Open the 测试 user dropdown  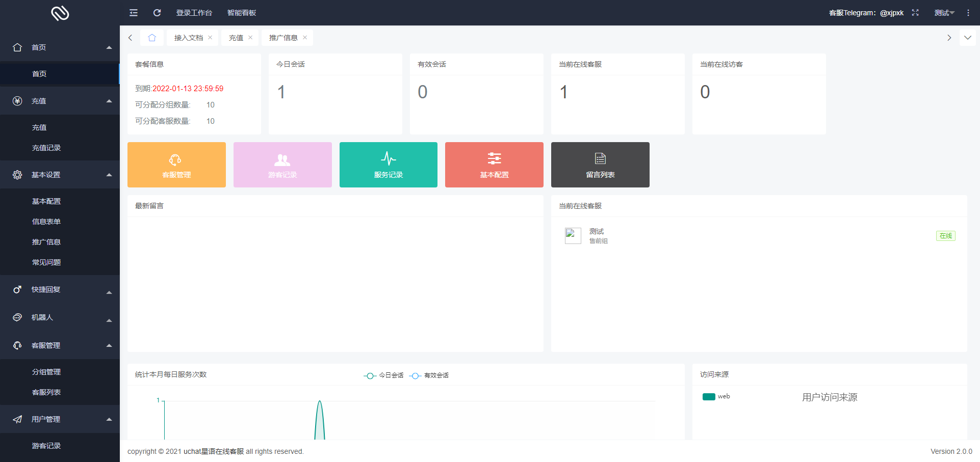pos(944,13)
